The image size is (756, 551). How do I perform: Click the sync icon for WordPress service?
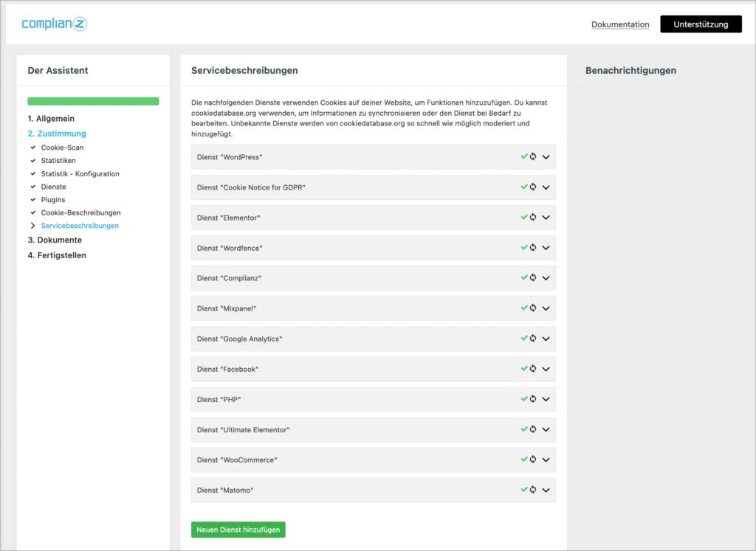[533, 156]
